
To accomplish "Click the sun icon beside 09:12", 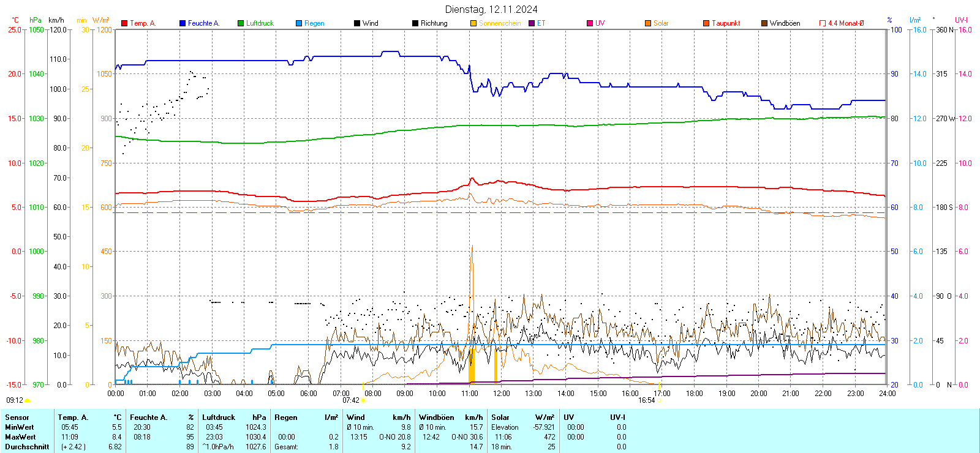I will click(28, 400).
